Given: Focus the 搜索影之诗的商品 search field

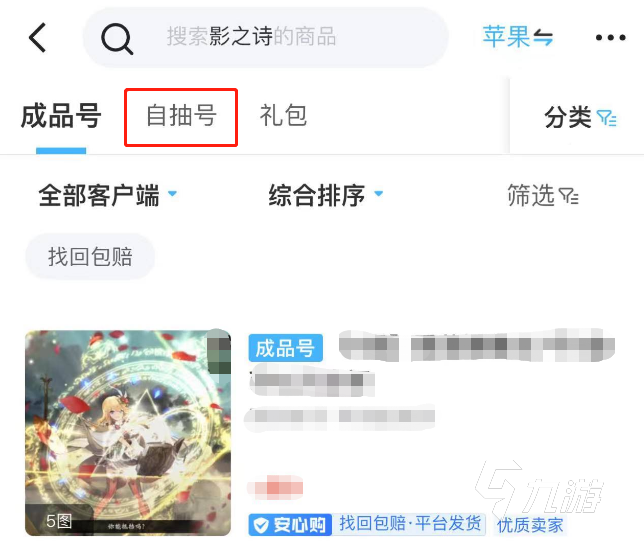Looking at the screenshot, I should click(265, 37).
